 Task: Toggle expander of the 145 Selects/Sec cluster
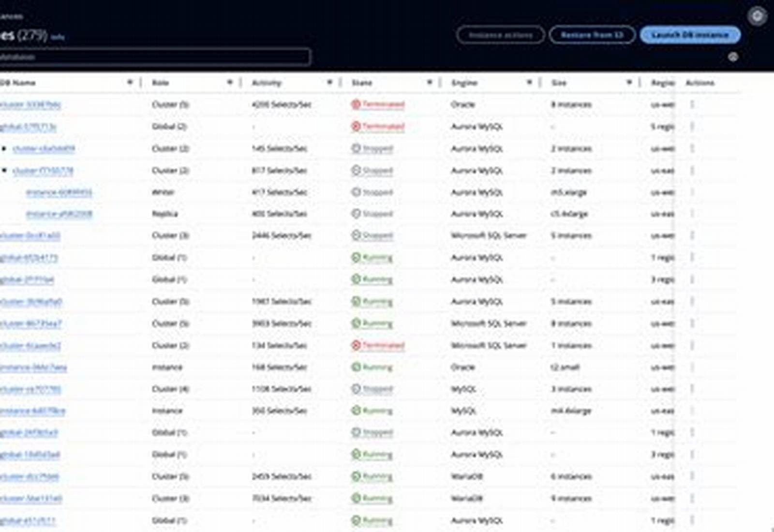pos(4,148)
